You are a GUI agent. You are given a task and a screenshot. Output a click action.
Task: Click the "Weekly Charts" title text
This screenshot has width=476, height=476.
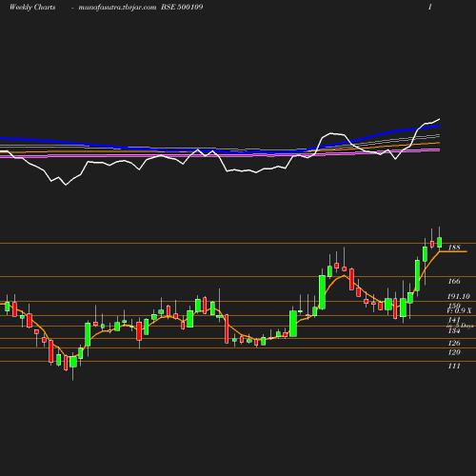[x=32, y=7]
